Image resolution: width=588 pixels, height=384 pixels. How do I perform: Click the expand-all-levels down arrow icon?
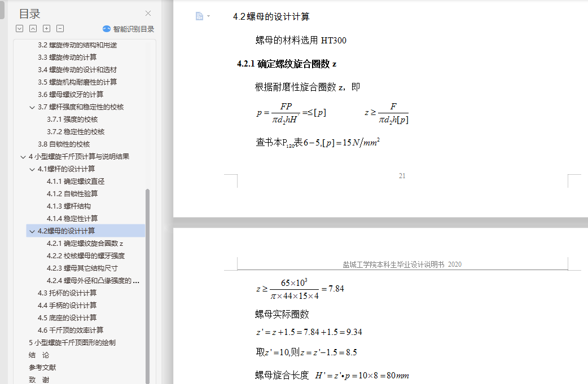click(x=20, y=28)
